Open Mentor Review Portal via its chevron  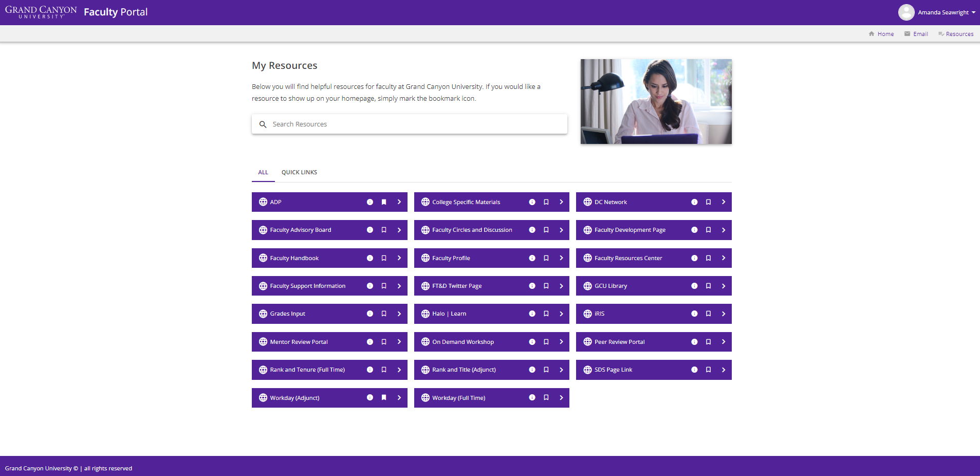click(399, 342)
